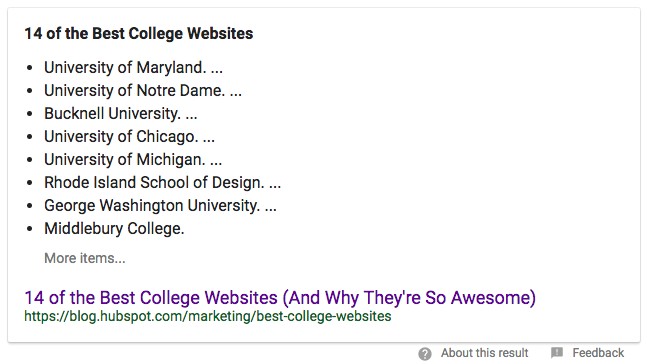Click the bullet beside University of Maryland
This screenshot has width=647, height=364.
(29, 68)
